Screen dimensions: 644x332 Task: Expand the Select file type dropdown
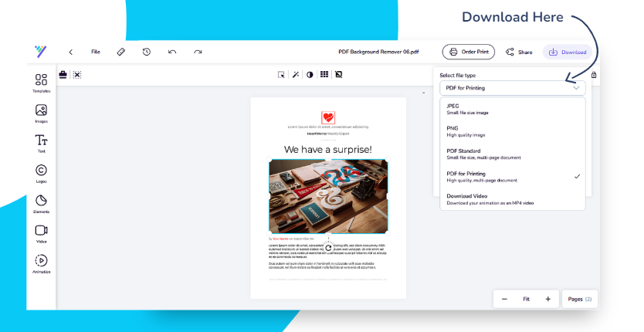(x=512, y=88)
